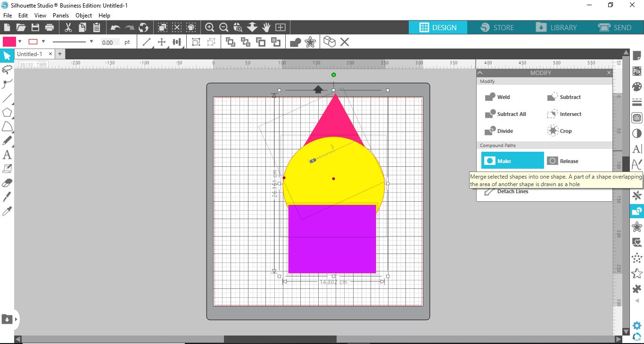Select the Draw Polygon tool
Image resolution: width=644 pixels, height=344 pixels.
[x=7, y=112]
